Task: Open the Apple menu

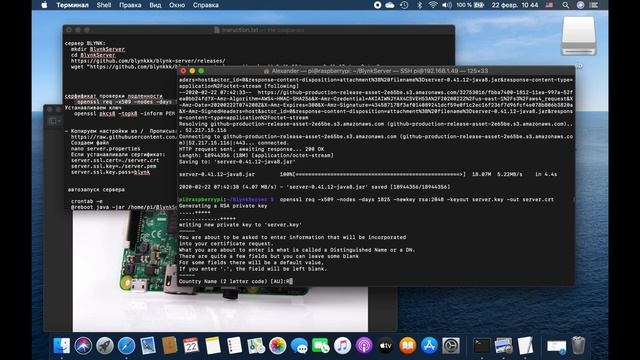Action: (x=44, y=5)
